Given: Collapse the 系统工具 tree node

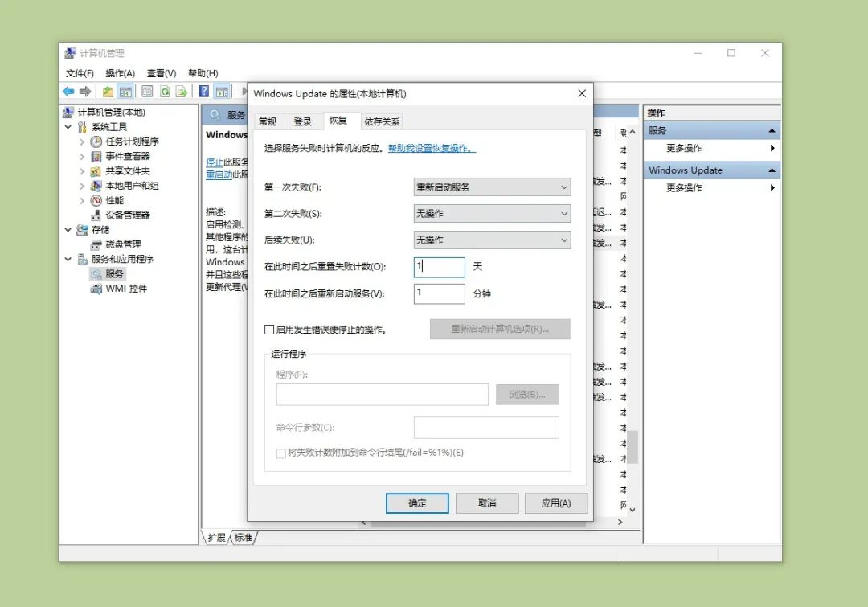Looking at the screenshot, I should click(x=68, y=127).
